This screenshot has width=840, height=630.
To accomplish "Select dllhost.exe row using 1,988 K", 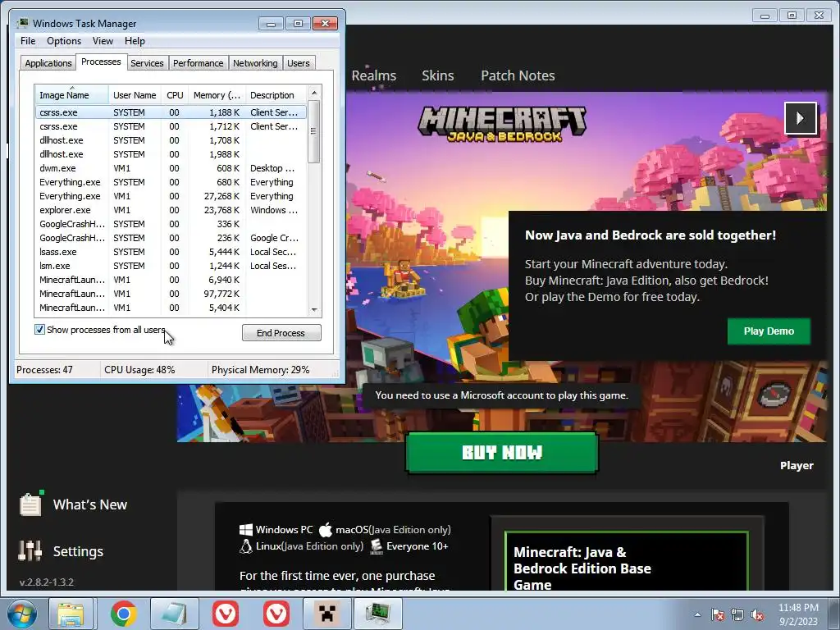I will [171, 154].
